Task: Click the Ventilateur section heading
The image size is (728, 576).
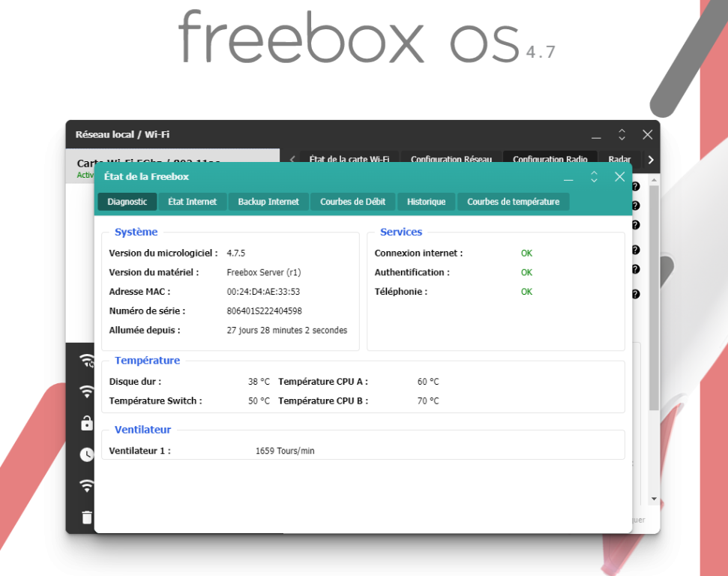Action: 142,430
